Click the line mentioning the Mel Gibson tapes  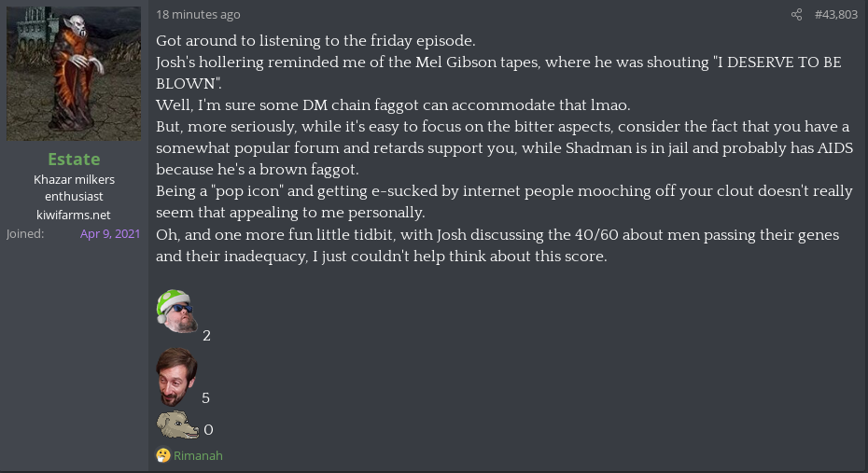[x=498, y=73]
